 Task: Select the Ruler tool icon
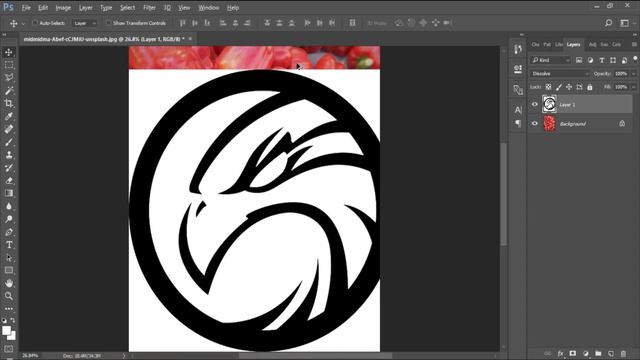tap(9, 129)
